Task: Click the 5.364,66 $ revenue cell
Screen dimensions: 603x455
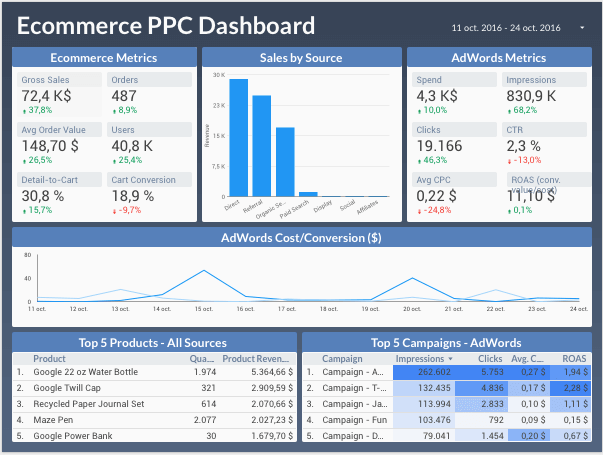Action: point(272,372)
